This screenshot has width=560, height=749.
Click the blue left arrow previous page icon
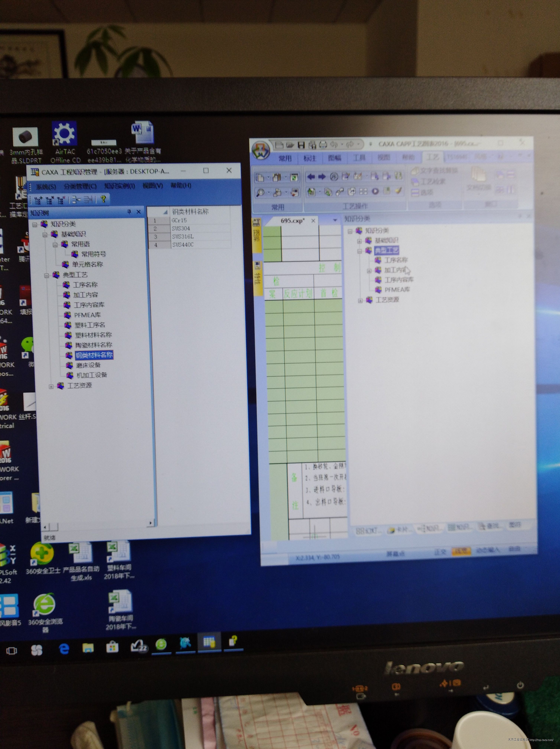pyautogui.click(x=311, y=176)
